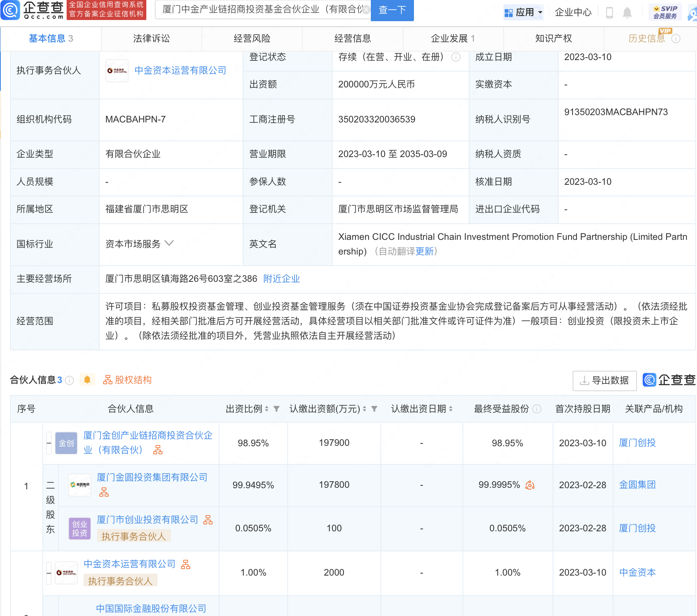Viewport: 697px width, 616px height.
Task: Switch to 知识产权 tab
Action: [x=553, y=38]
